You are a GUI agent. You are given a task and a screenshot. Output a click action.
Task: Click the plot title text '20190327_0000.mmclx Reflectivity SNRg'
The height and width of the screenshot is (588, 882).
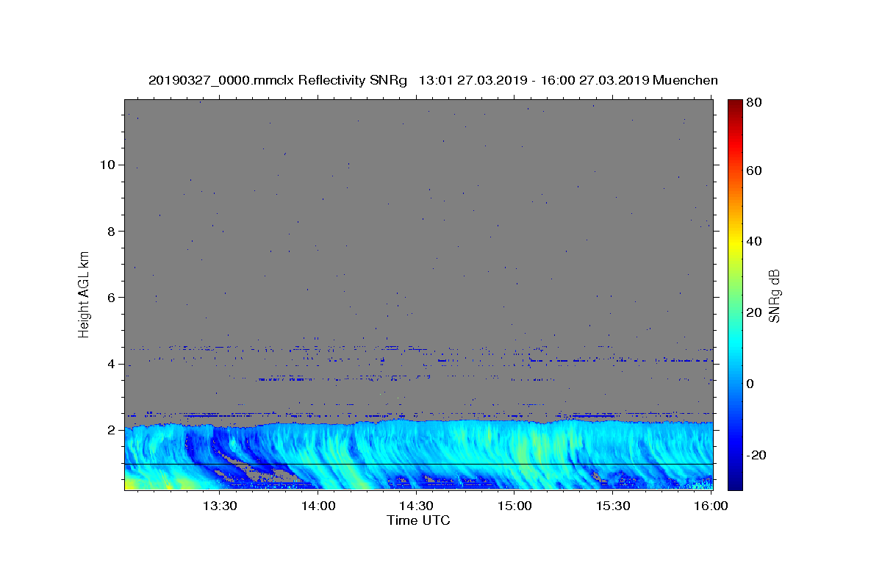coord(278,80)
